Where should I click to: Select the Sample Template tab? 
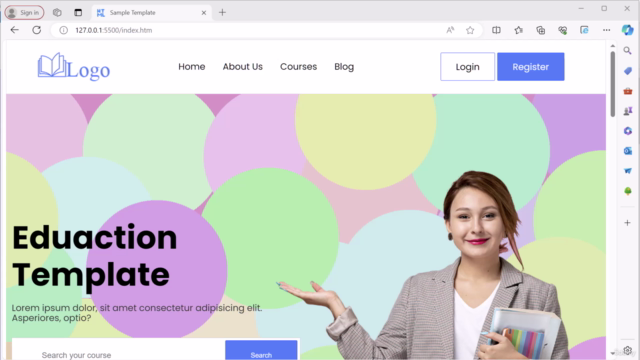151,13
